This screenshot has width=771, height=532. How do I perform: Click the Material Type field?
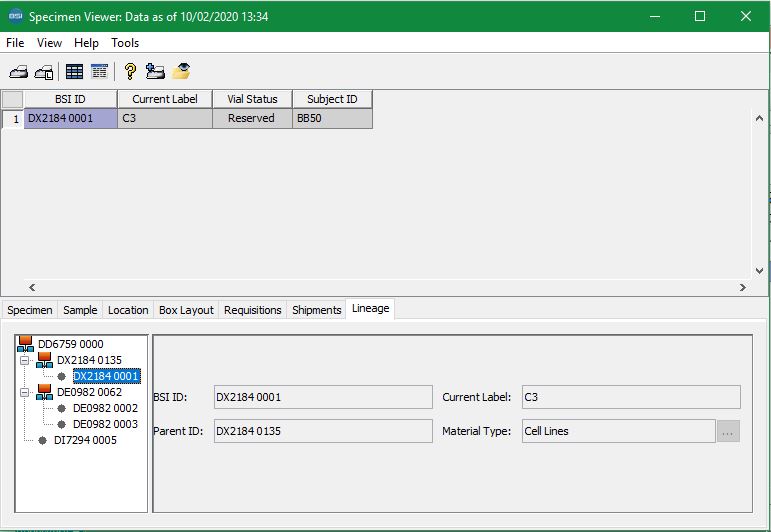[619, 431]
